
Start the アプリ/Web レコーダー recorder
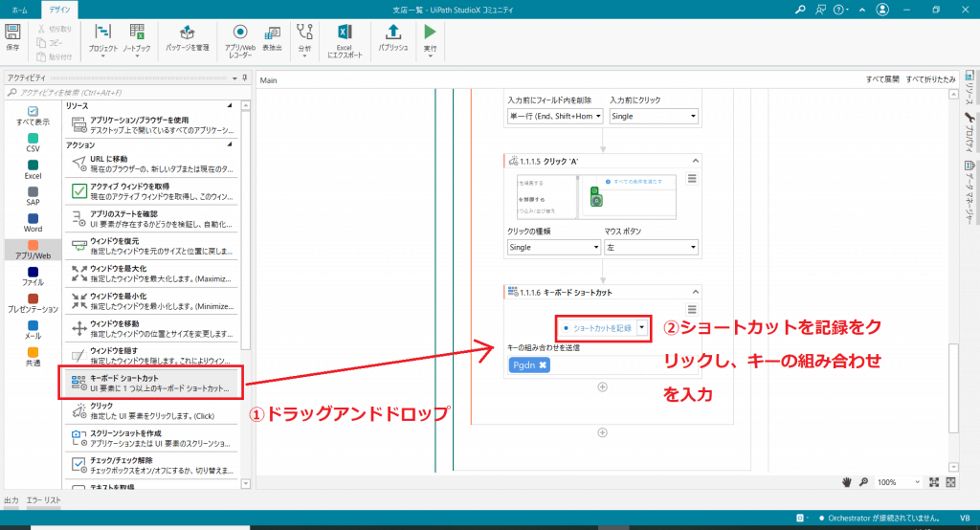point(239,37)
